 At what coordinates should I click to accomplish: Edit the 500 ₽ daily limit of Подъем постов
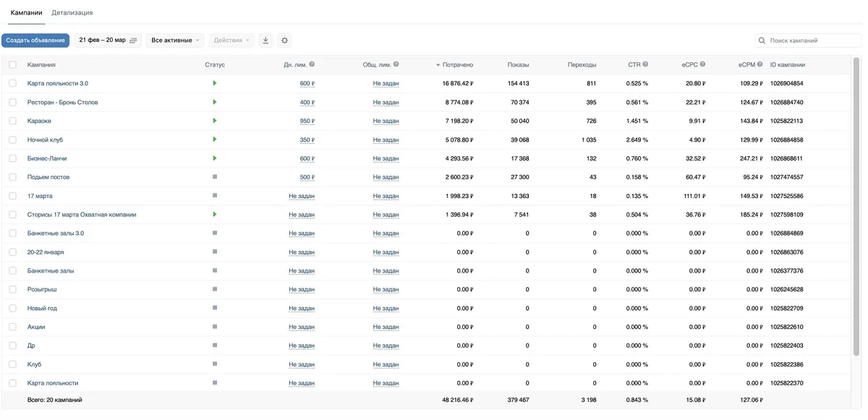(307, 177)
